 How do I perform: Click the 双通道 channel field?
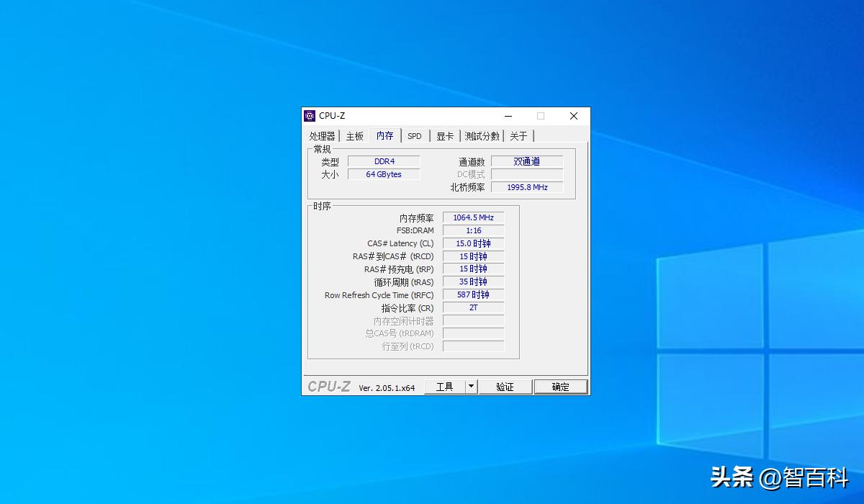(x=527, y=161)
